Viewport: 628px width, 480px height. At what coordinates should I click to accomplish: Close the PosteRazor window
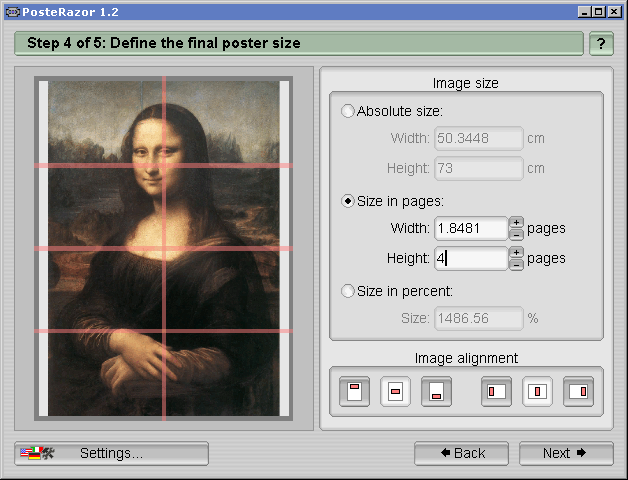pyautogui.click(x=614, y=12)
